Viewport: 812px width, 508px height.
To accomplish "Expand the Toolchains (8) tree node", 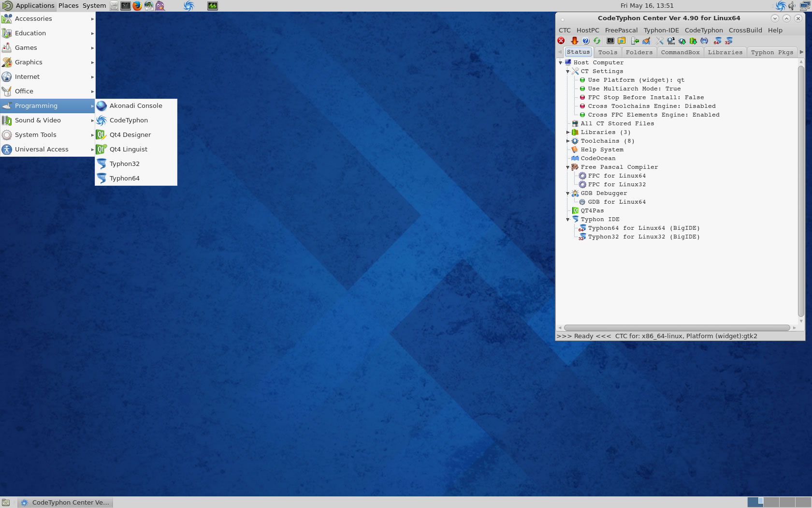I will [568, 141].
